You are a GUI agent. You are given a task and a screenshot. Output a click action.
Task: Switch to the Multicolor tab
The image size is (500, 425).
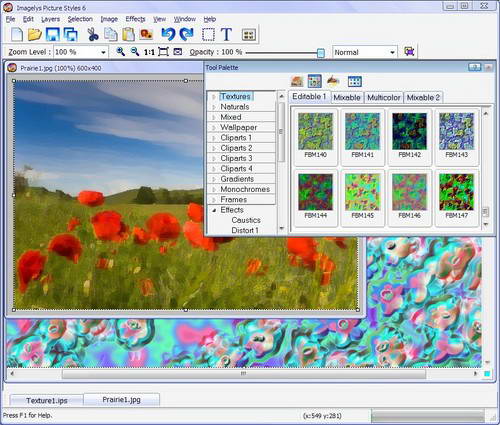point(384,97)
